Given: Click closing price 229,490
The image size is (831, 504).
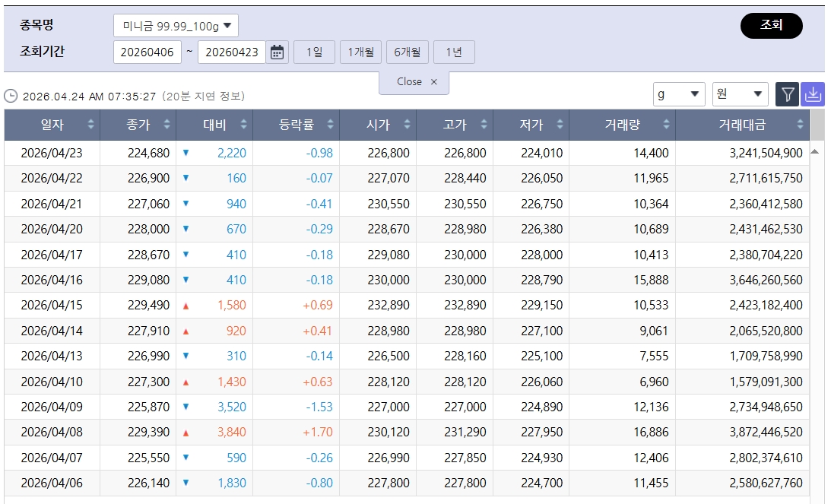Looking at the screenshot, I should click(x=148, y=306).
